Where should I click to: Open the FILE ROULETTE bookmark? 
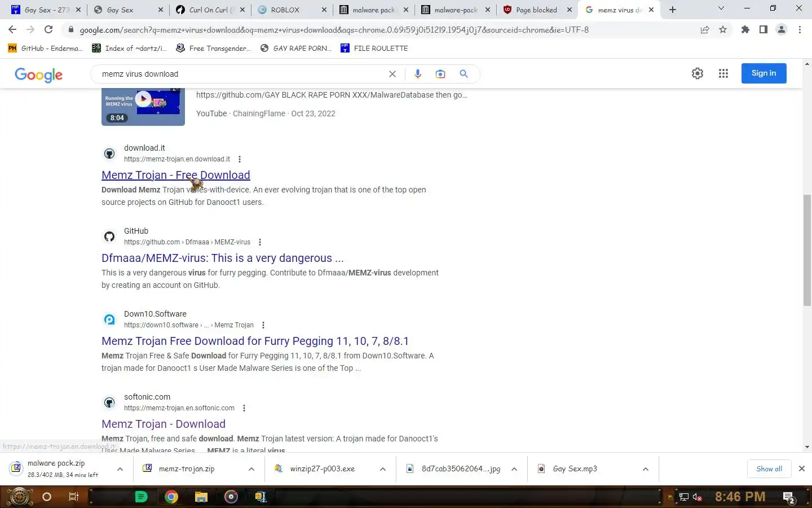pyautogui.click(x=374, y=49)
